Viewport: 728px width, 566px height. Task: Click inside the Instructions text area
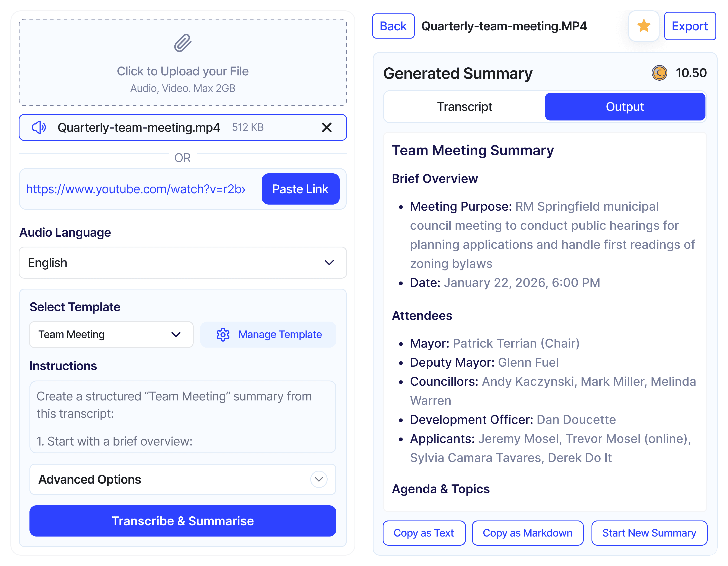pyautogui.click(x=182, y=417)
